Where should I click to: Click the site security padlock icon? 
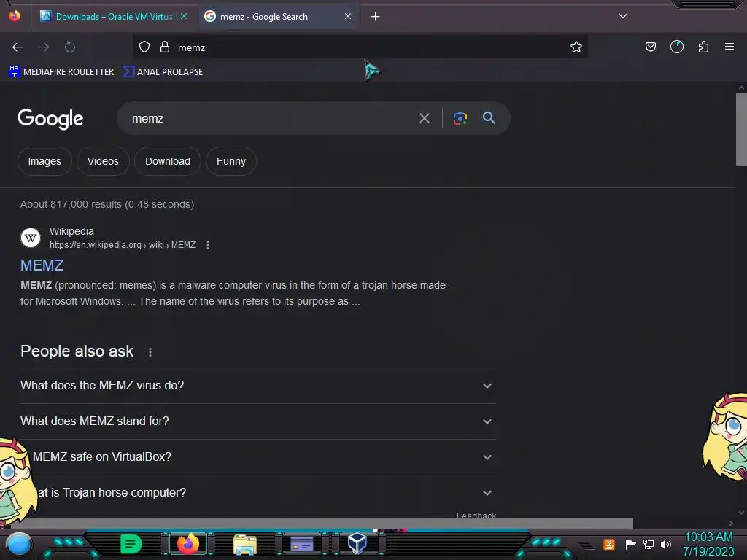[165, 47]
